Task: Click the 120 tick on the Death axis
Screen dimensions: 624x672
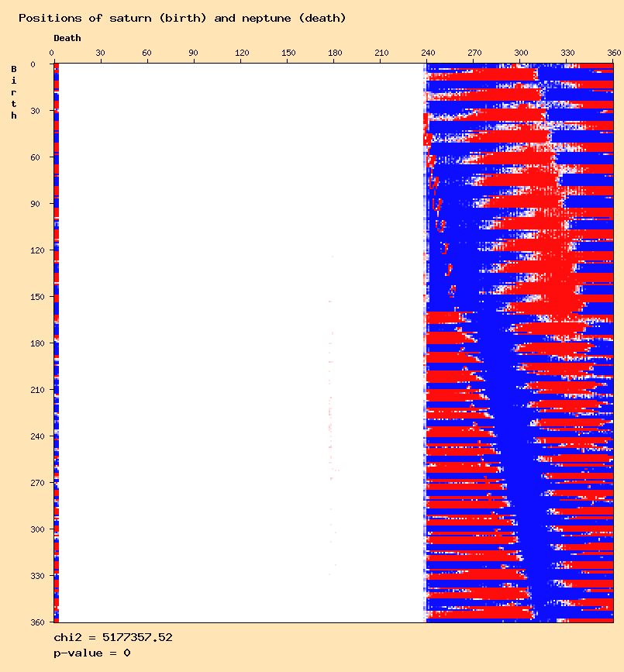Action: coord(240,53)
